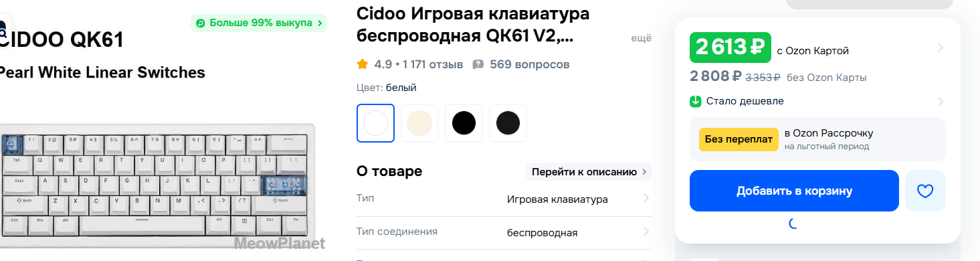Open the 1 171 отзыв reviews link
980x261 pixels.
[429, 65]
